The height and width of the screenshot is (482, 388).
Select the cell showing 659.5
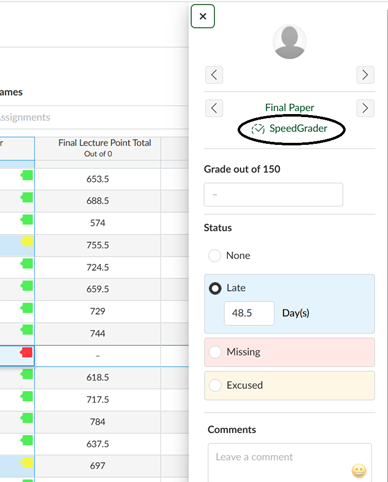(98, 289)
